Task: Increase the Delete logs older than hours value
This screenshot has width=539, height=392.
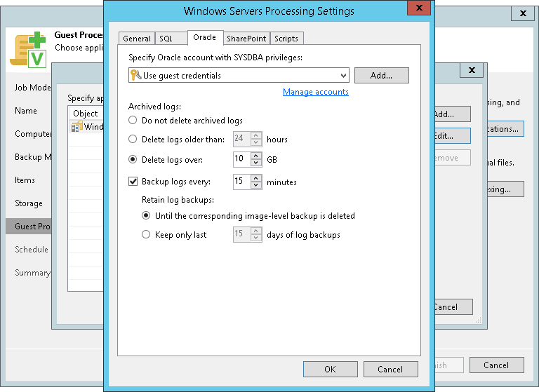Action: click(256, 135)
